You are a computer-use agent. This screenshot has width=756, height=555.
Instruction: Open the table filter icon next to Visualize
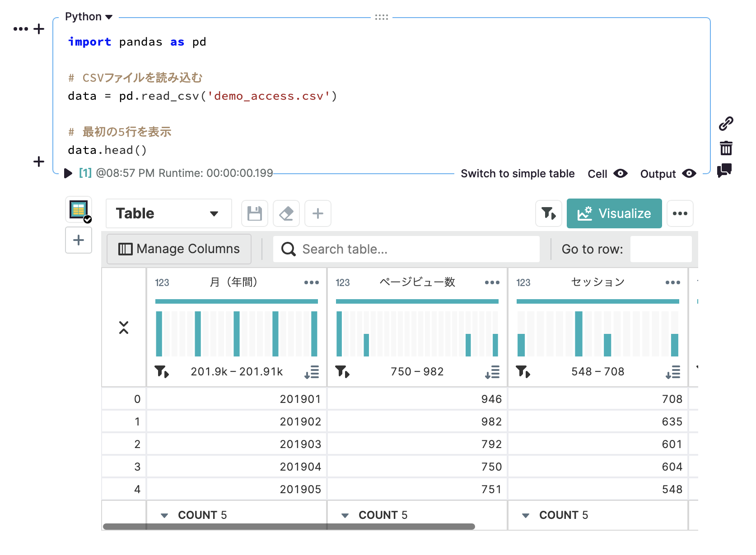pyautogui.click(x=548, y=213)
